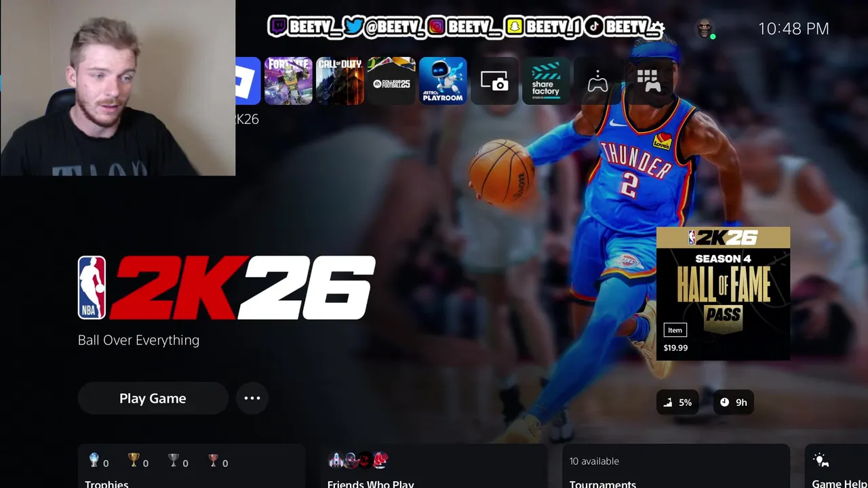868x488 pixels.
Task: Open the Season 4 Hall of Fame Pass offer
Action: [723, 293]
